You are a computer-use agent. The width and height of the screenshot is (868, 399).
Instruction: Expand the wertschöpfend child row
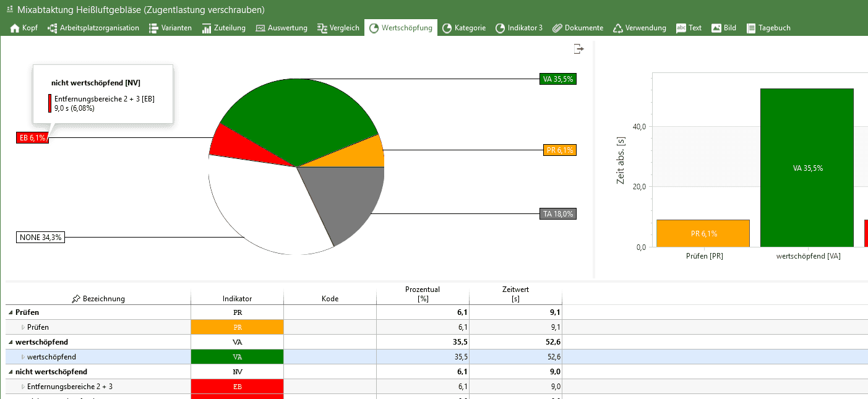click(24, 357)
